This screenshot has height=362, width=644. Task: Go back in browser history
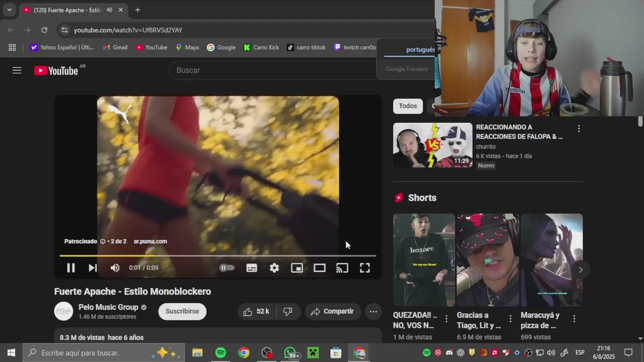(x=11, y=30)
